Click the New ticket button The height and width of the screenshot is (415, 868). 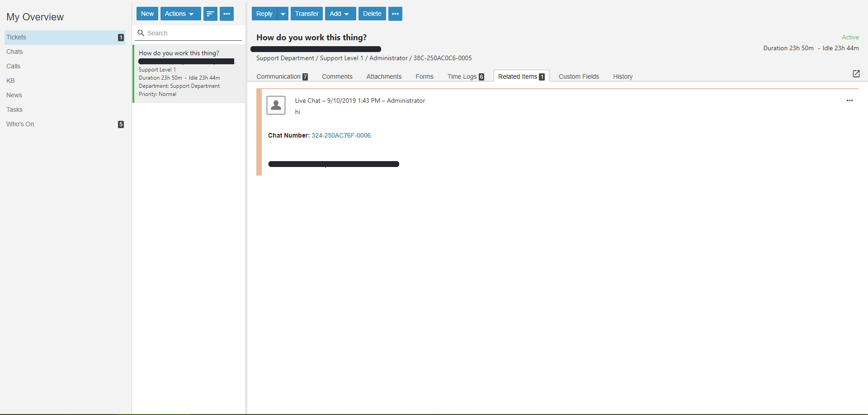point(147,14)
